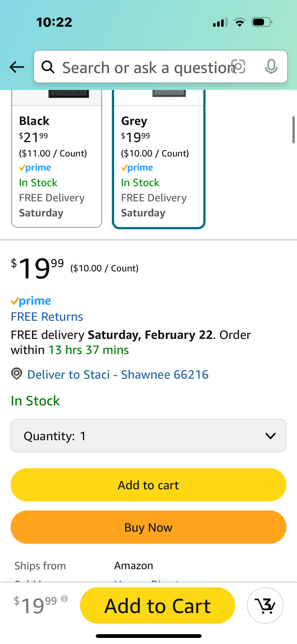The image size is (297, 644).
Task: Tap the Prime logo under the price
Action: (31, 301)
